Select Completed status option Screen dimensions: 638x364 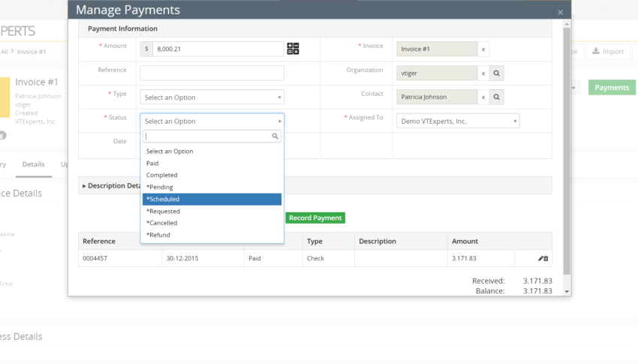click(212, 175)
